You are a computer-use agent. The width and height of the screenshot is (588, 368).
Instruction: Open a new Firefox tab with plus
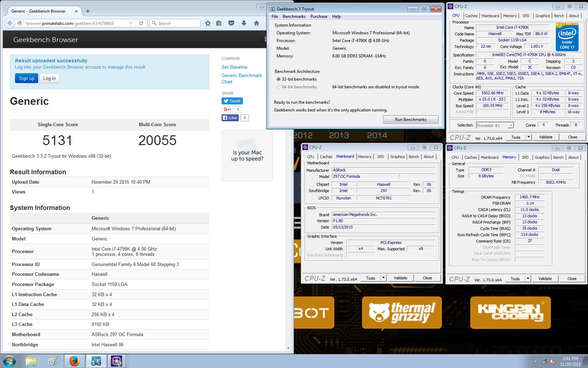point(88,11)
